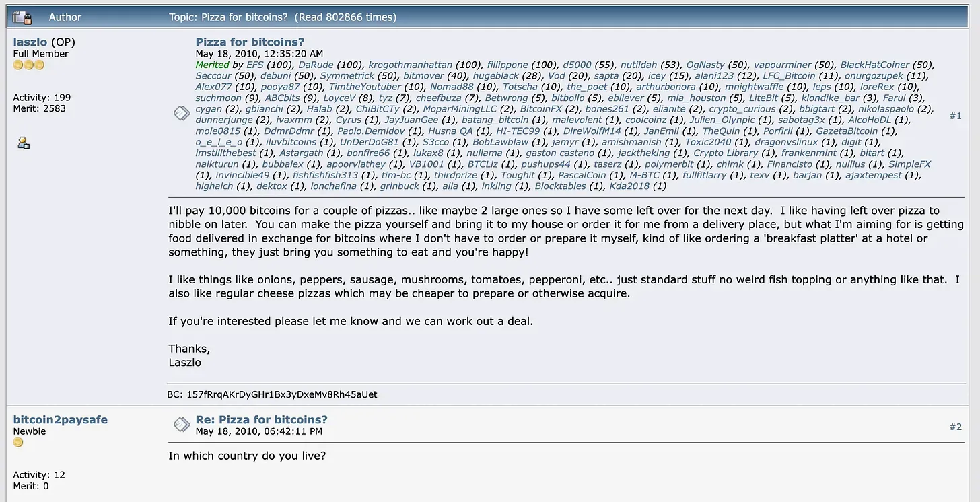The height and width of the screenshot is (502, 980).
Task: Click bitcoin2paysafe's newbie coin icon
Action: [18, 443]
